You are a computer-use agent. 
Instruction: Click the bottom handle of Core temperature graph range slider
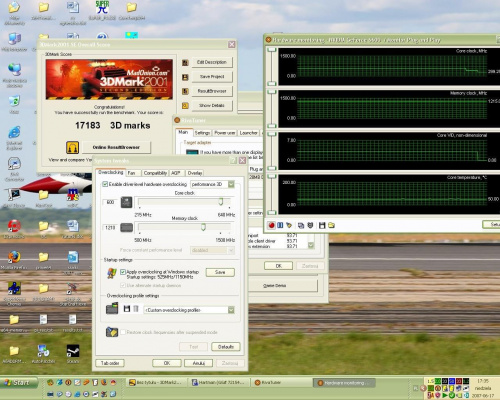(272, 212)
